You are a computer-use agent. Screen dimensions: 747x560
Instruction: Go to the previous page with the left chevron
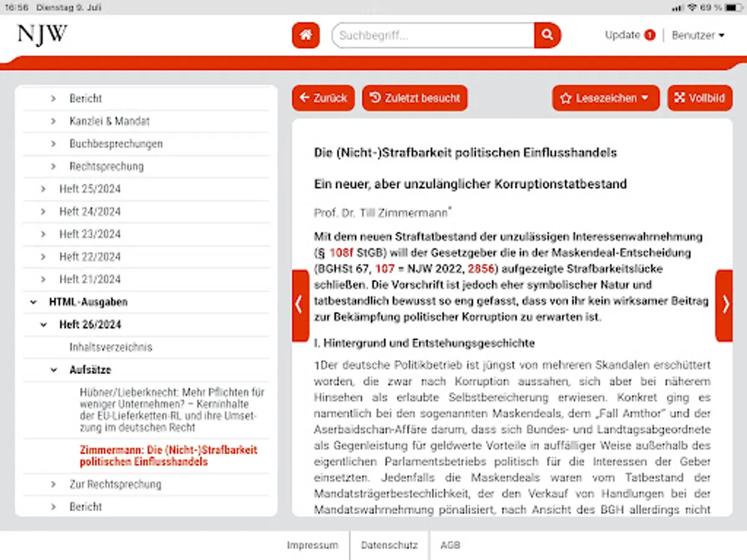(x=299, y=304)
